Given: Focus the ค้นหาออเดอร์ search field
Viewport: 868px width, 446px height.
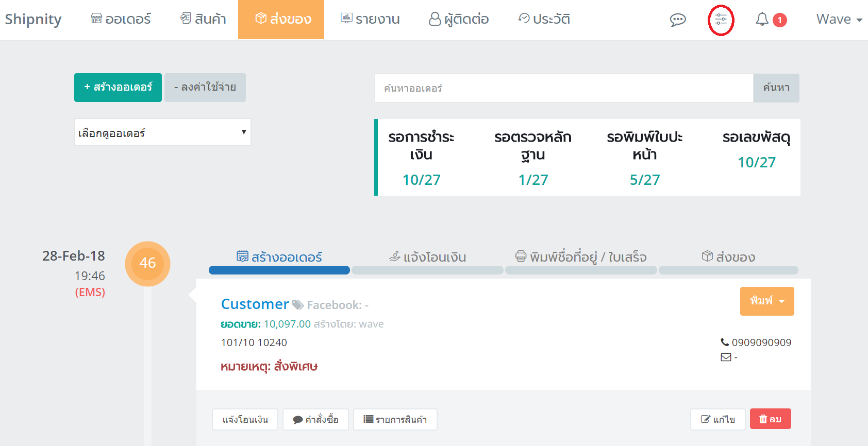Looking at the screenshot, I should click(x=563, y=88).
